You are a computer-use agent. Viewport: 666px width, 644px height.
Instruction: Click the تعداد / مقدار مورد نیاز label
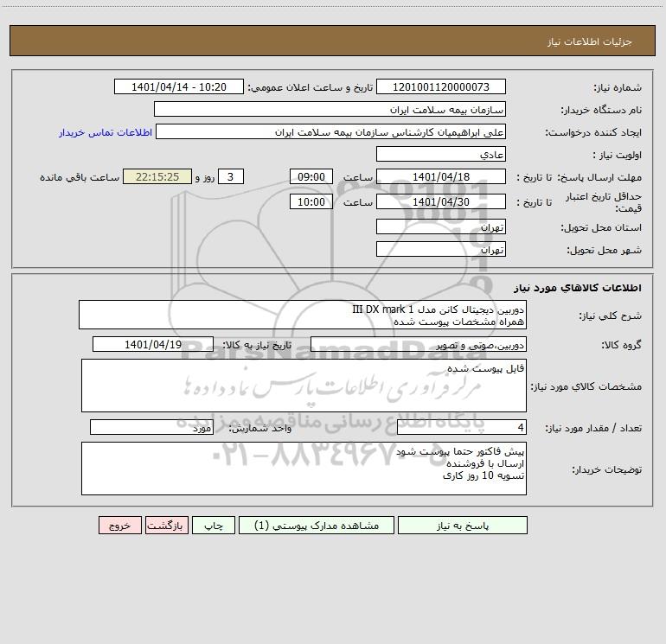(593, 429)
